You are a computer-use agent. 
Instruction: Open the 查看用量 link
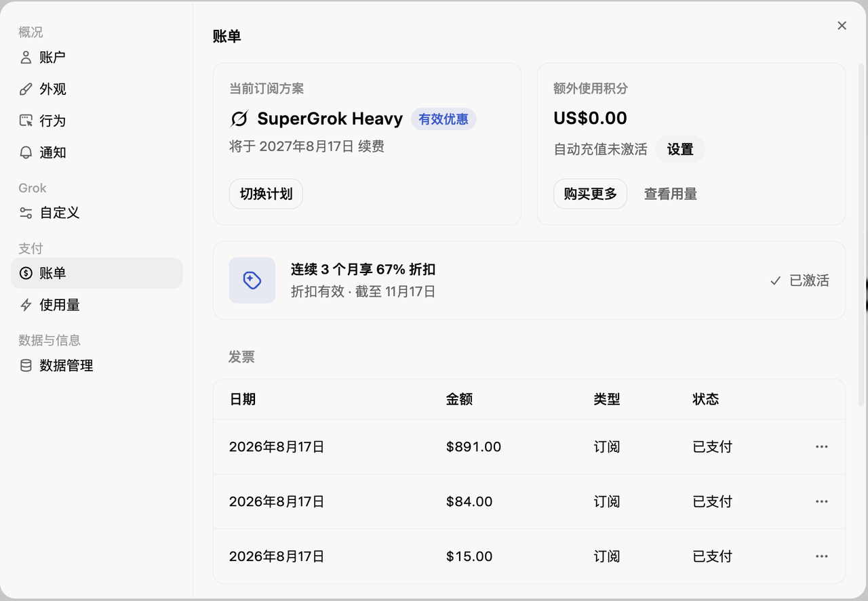[671, 194]
